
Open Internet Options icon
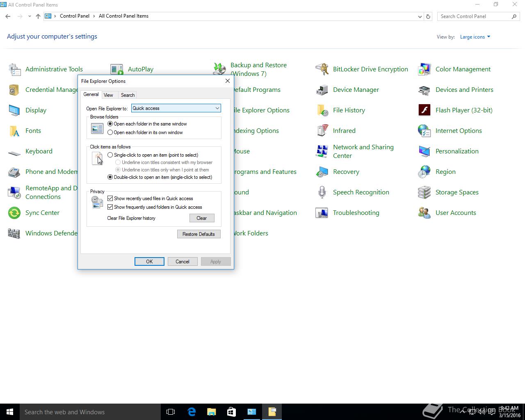[x=425, y=131]
